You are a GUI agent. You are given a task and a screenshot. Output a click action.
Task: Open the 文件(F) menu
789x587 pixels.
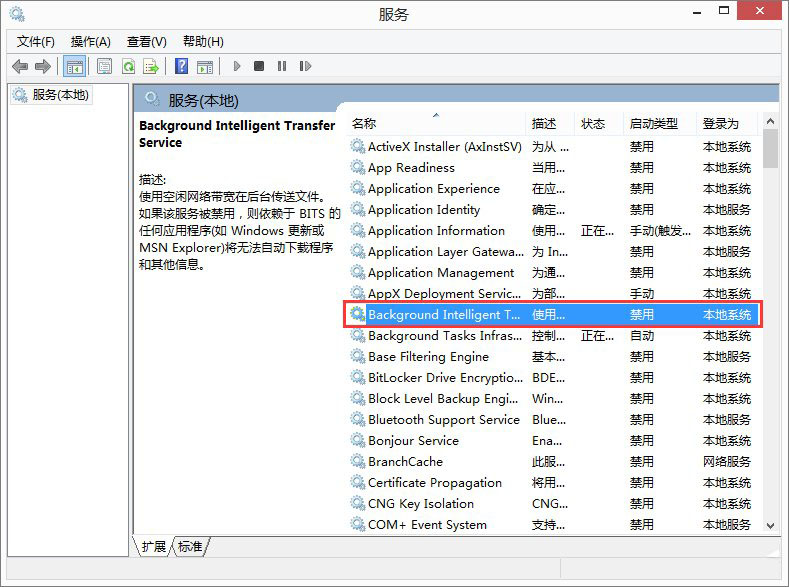(36, 41)
